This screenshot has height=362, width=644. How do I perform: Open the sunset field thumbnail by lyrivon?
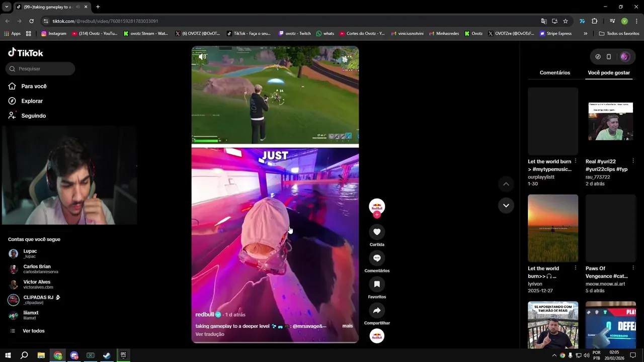553,228
